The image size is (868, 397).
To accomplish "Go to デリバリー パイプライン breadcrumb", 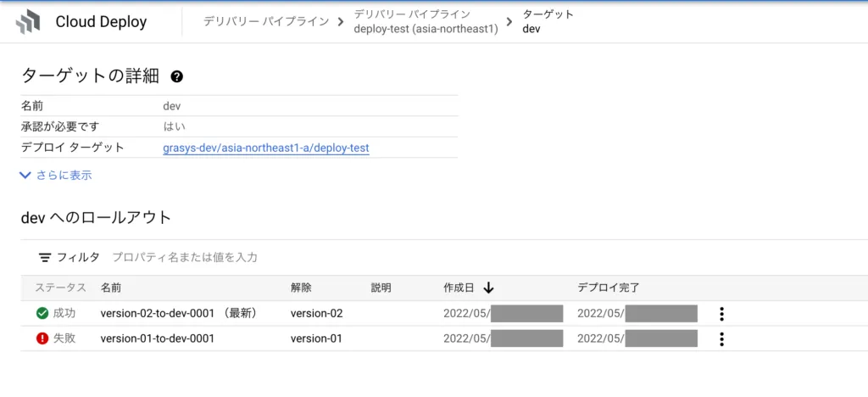I will [266, 21].
